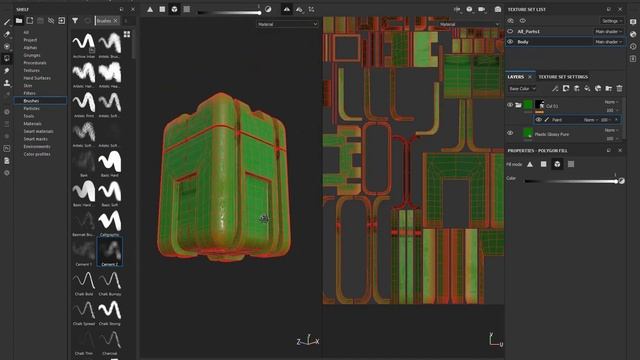Click the shelf new-tab icon
This screenshot has width=640, height=360.
[x=30, y=20]
